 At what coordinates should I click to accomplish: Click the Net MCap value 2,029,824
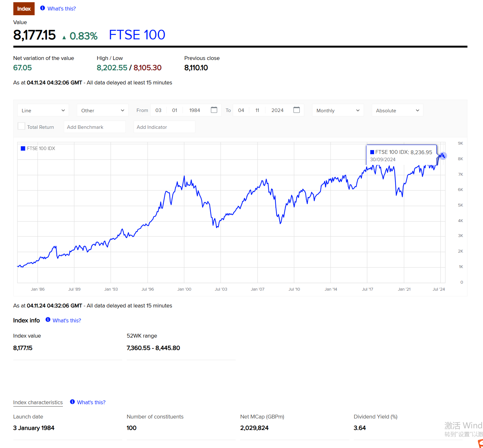coord(254,428)
